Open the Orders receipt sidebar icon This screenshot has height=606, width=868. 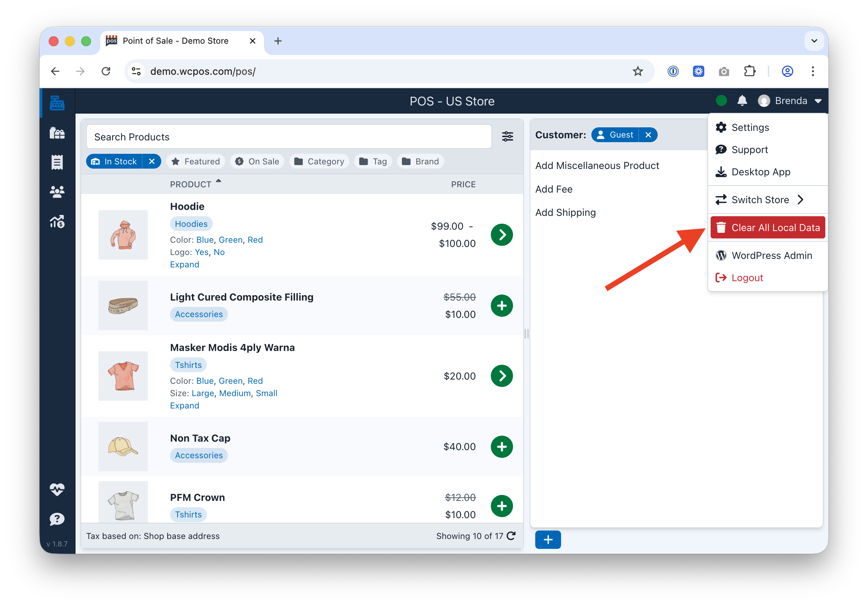tap(57, 162)
